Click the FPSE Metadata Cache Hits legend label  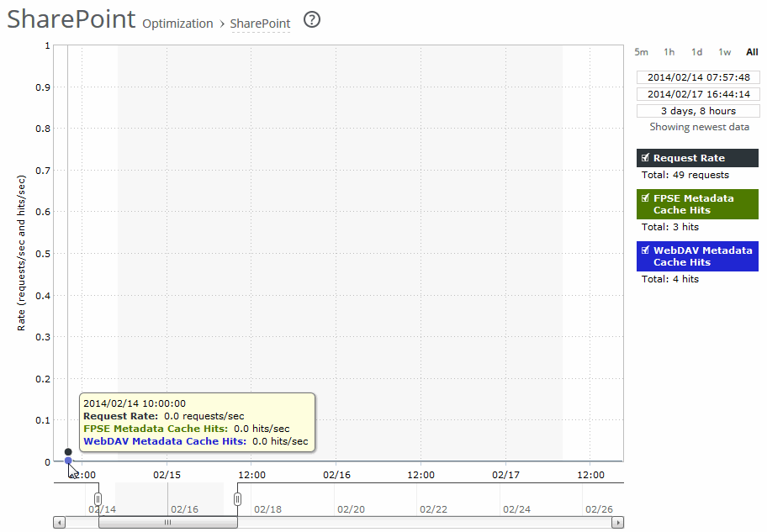(694, 204)
